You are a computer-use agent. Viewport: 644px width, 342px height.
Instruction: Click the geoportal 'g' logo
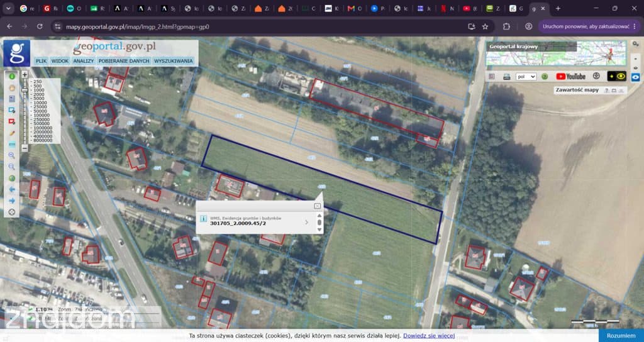pos(17,53)
